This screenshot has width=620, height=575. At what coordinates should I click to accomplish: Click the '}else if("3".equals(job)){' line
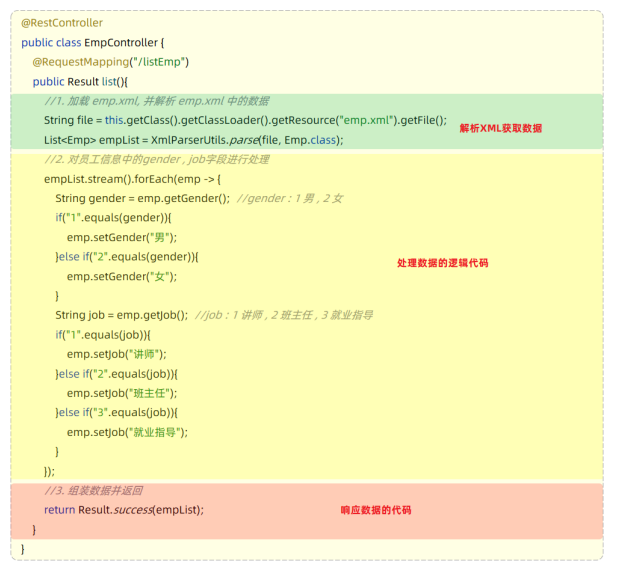pyautogui.click(x=117, y=412)
